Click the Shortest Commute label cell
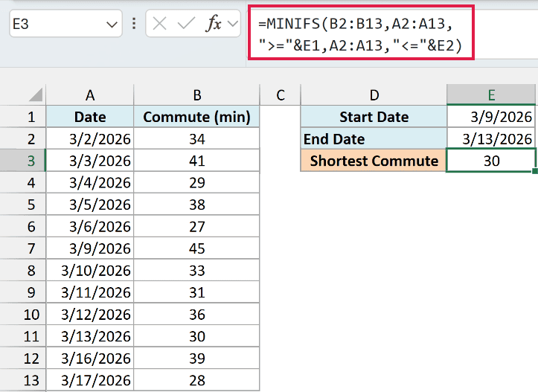538x392 pixels. pyautogui.click(x=374, y=161)
